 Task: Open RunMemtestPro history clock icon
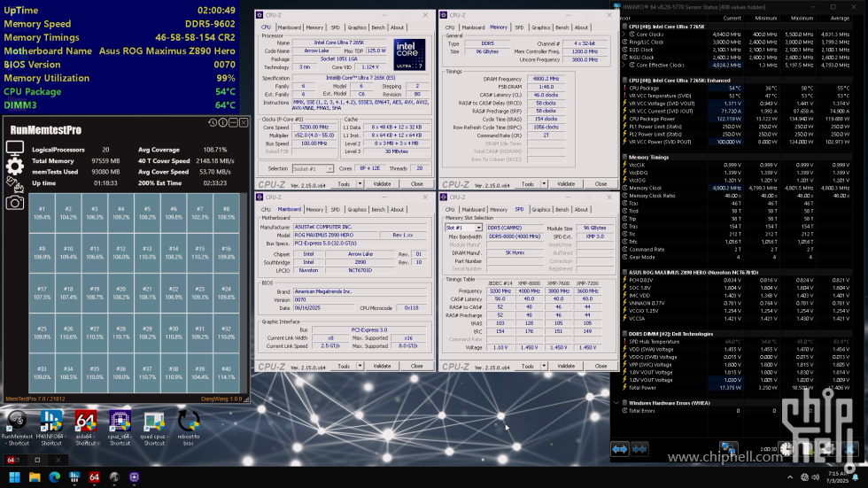(x=213, y=122)
